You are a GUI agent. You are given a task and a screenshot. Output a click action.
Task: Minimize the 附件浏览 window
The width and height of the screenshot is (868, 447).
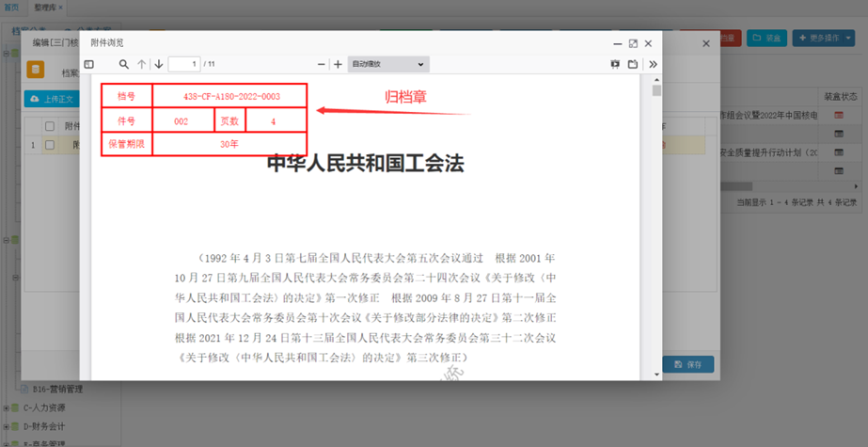(618, 43)
